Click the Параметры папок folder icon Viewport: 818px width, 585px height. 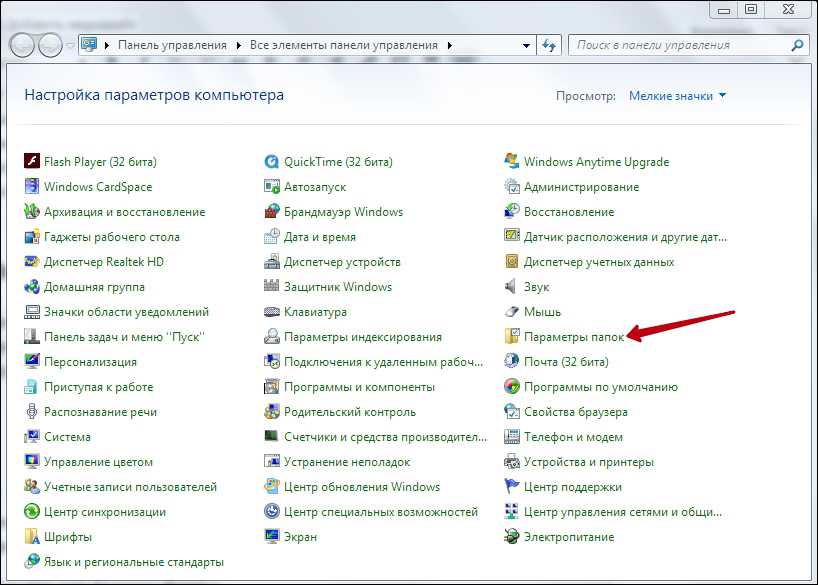512,337
